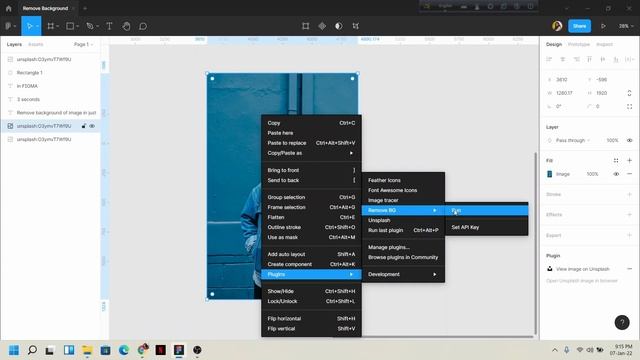Add an effect with plus icon
This screenshot has height=360, width=640.
tap(629, 215)
